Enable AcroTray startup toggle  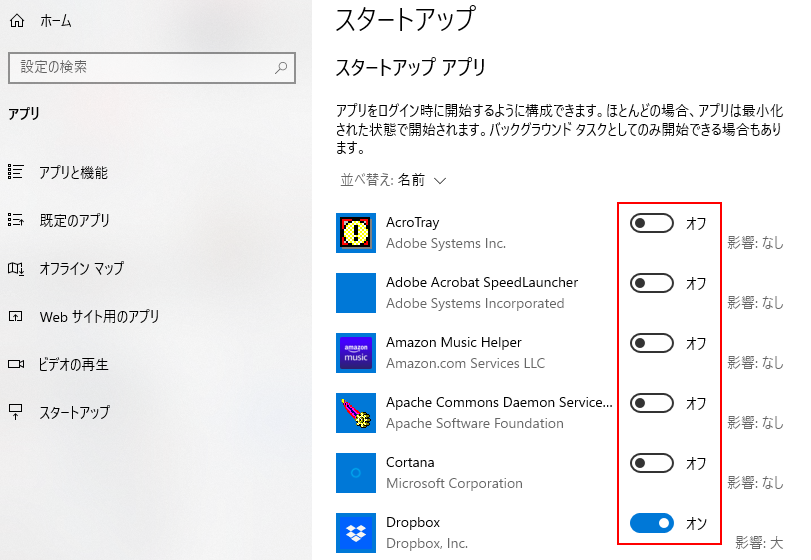651,223
